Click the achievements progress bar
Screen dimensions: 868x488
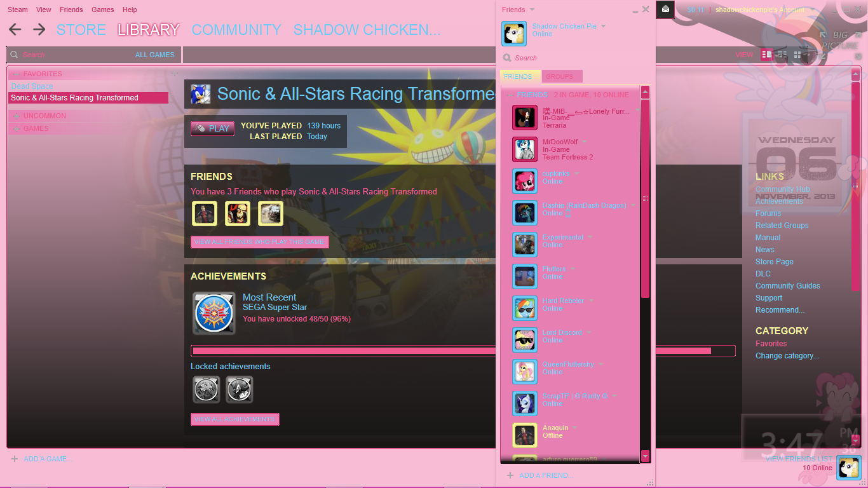point(463,351)
